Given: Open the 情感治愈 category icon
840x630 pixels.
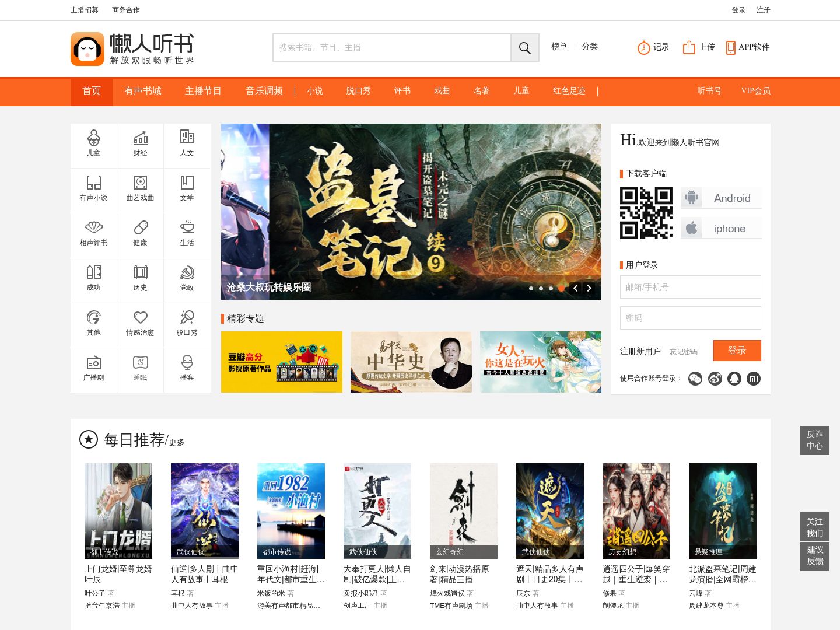Looking at the screenshot, I should 140,317.
